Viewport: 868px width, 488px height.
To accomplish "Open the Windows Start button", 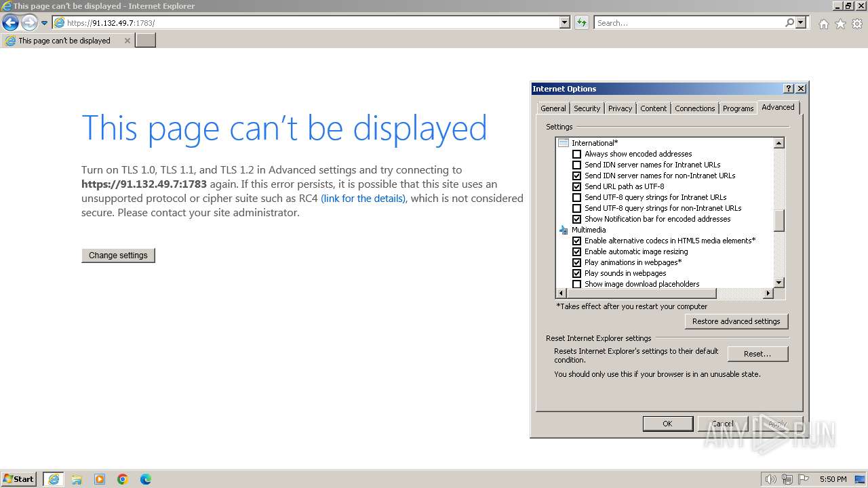I will click(x=19, y=479).
